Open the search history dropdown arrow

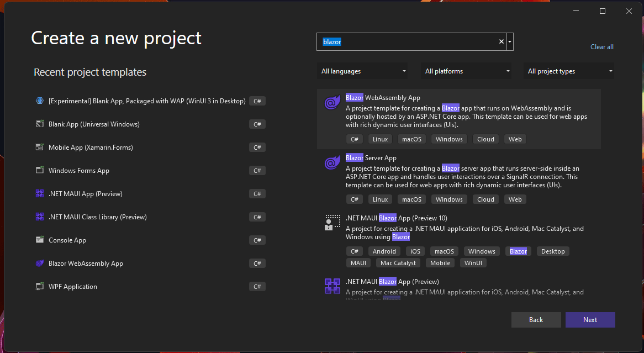pos(510,41)
